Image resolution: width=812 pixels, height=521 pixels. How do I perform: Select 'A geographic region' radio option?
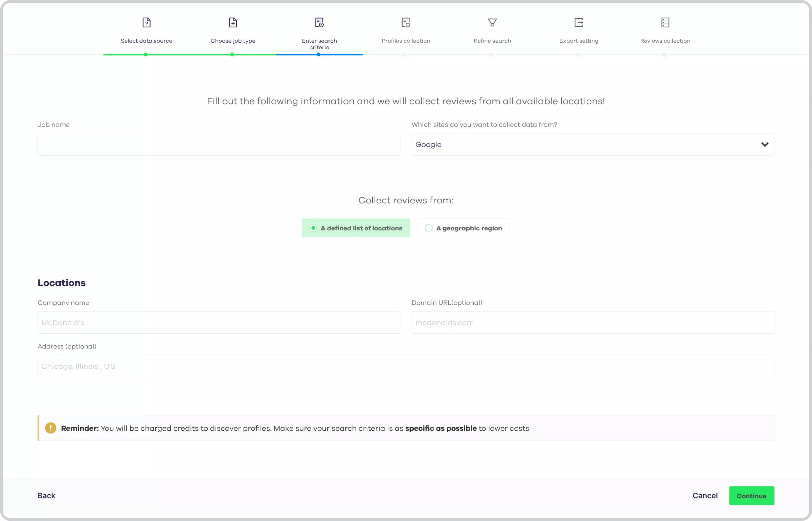(429, 228)
